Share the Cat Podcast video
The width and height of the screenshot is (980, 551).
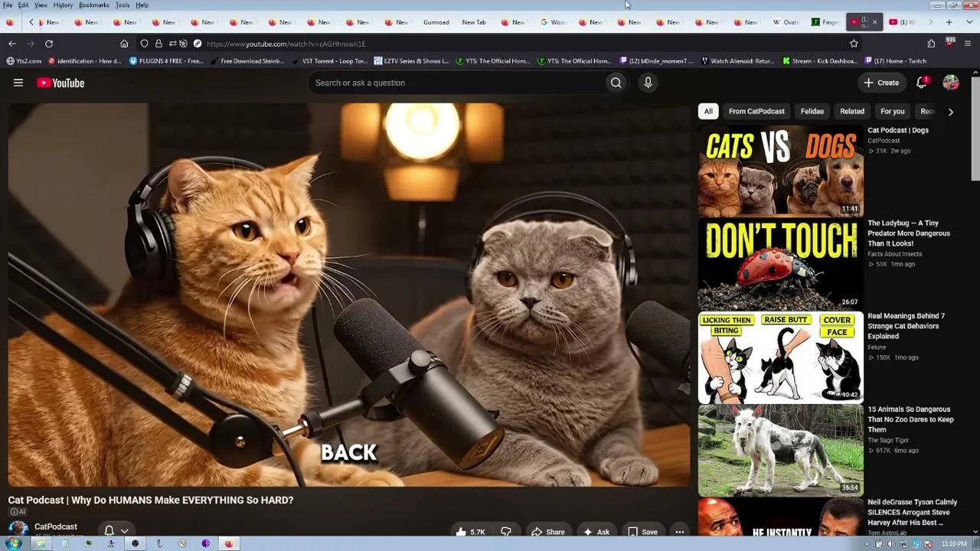[548, 532]
